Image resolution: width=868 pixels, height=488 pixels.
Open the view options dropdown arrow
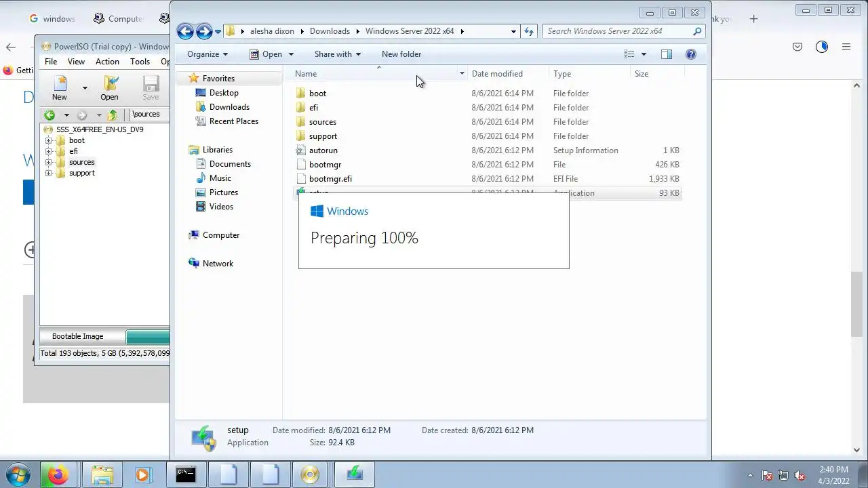[x=644, y=54]
